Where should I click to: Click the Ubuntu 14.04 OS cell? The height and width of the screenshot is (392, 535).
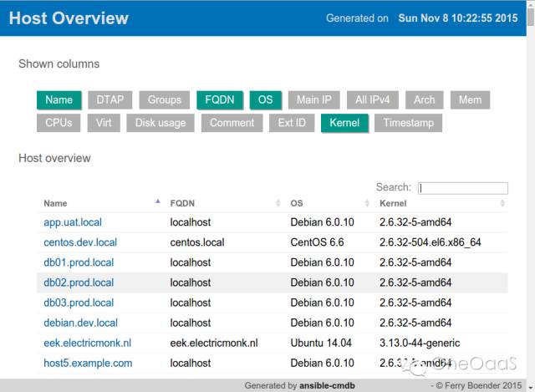click(321, 344)
